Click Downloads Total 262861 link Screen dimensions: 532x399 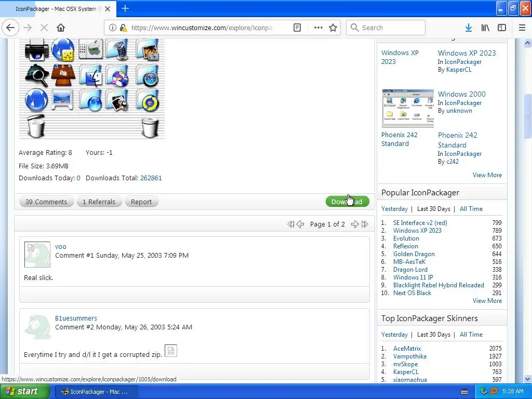tap(151, 178)
